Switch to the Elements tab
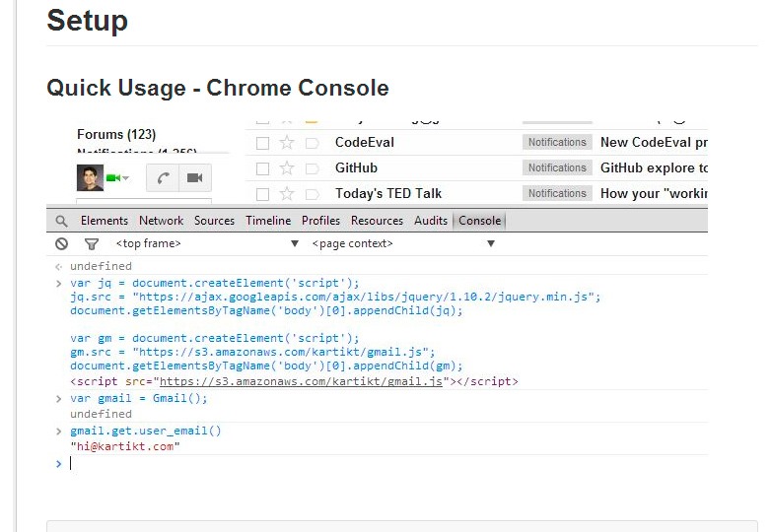 (x=105, y=221)
